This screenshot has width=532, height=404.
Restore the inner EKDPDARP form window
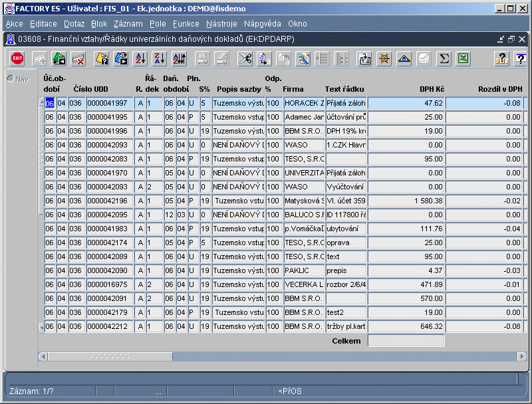(x=511, y=39)
